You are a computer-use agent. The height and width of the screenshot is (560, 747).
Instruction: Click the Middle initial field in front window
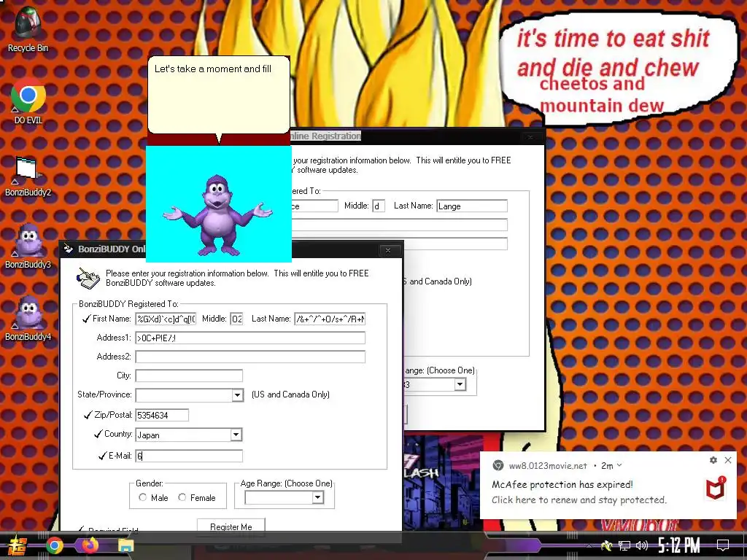pos(237,319)
